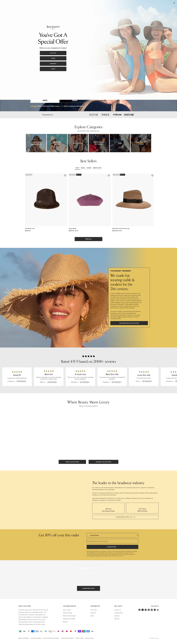The height and width of the screenshot is (644, 177).
Task: Open the Order Tracking footer link
Action: pyautogui.click(x=67, y=613)
